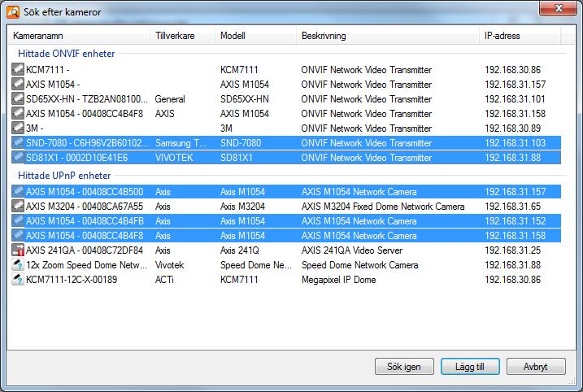Image resolution: width=583 pixels, height=392 pixels.
Task: Sort by Kameranamn column header
Action: coord(78,36)
